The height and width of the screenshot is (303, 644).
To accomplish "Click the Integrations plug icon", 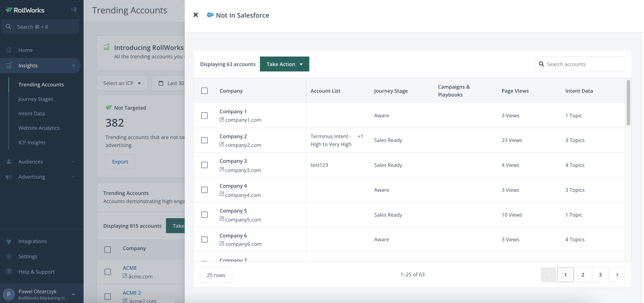I will click(9, 241).
